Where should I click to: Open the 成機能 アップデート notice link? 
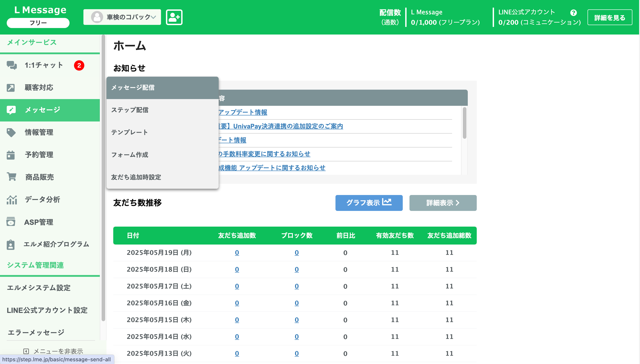tap(272, 168)
